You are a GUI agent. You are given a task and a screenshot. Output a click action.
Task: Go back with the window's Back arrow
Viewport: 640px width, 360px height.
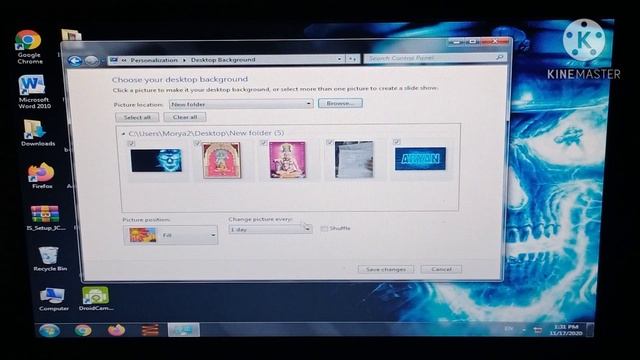click(75, 61)
